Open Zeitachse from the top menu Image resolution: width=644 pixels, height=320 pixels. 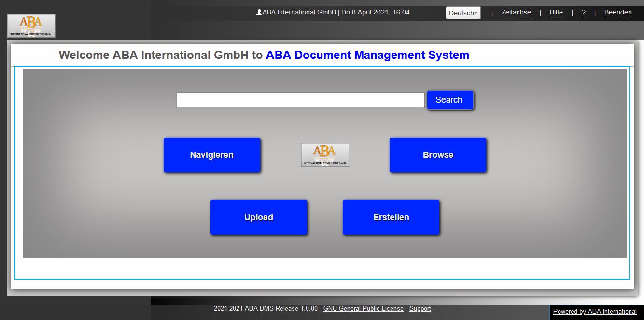point(516,13)
